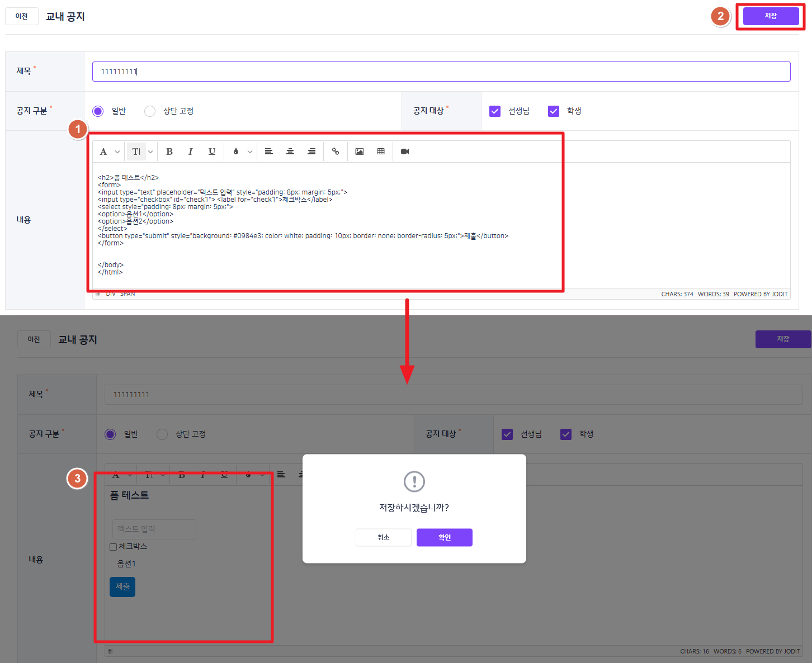Click 취소 in the save dialog
The image size is (812, 663).
(384, 537)
